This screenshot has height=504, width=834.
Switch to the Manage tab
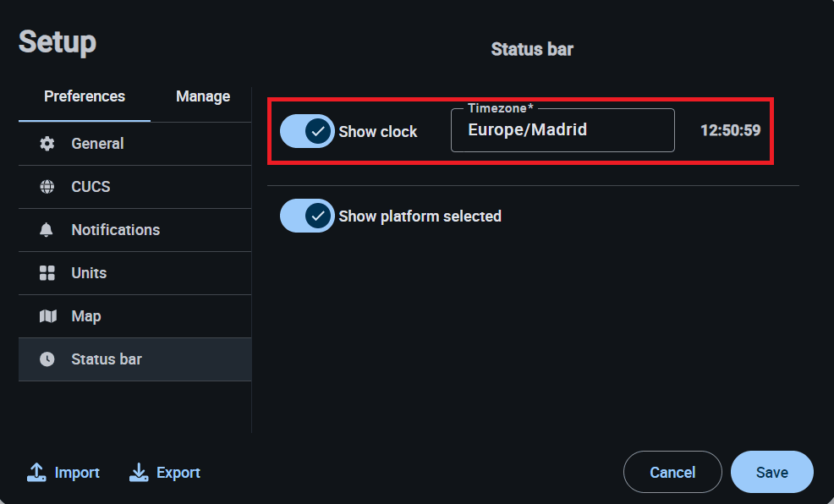203,96
